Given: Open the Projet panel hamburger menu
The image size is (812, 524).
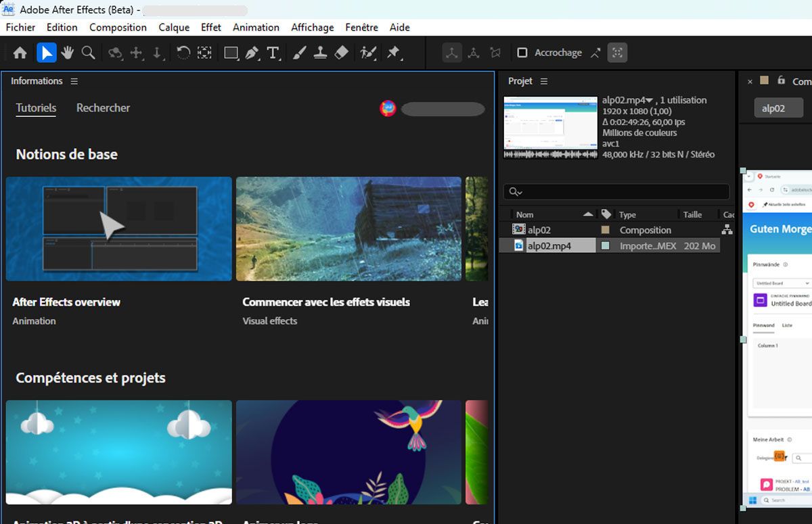Looking at the screenshot, I should pos(544,81).
